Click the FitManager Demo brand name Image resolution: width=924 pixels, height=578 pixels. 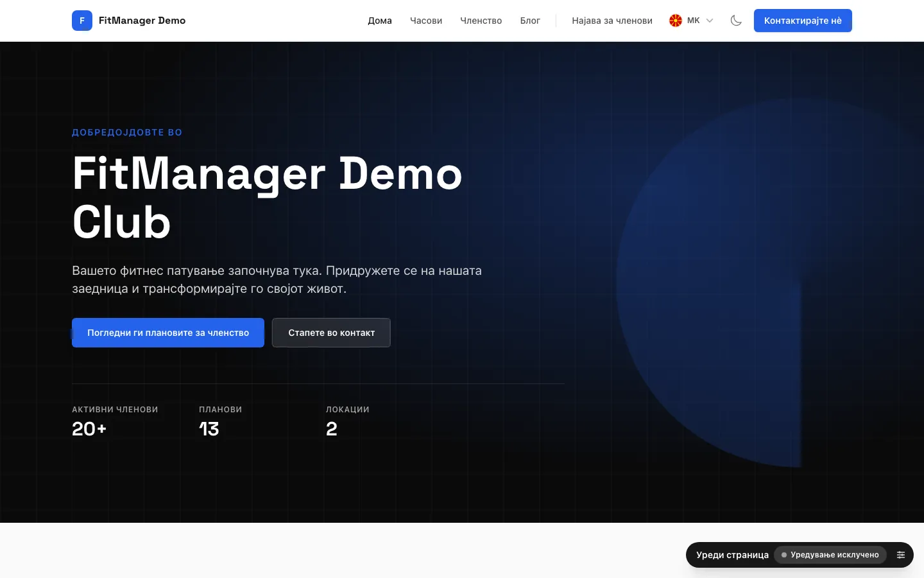[x=142, y=21]
